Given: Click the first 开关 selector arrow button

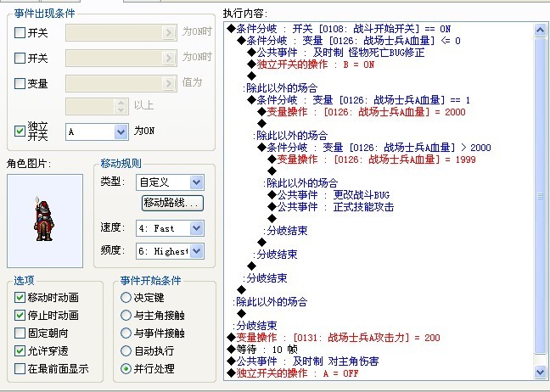Looking at the screenshot, I should click(169, 32).
